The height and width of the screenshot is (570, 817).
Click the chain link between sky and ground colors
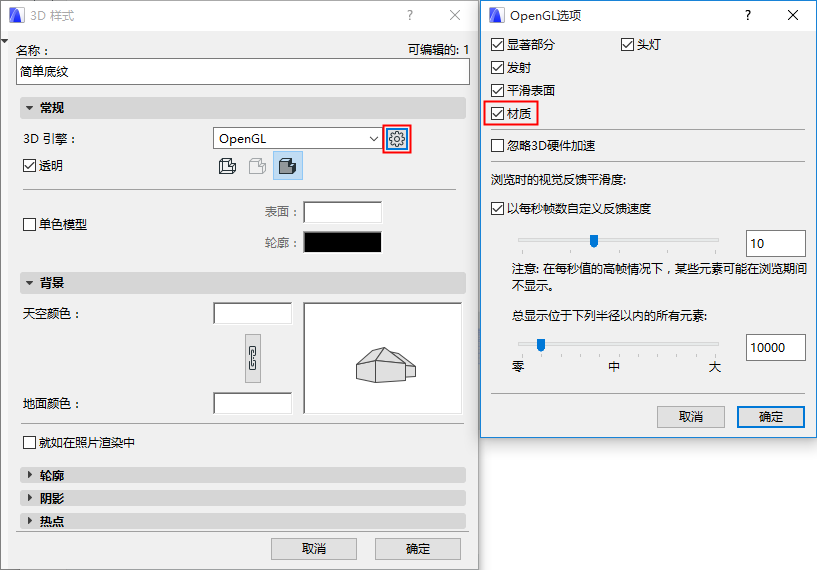pos(253,358)
